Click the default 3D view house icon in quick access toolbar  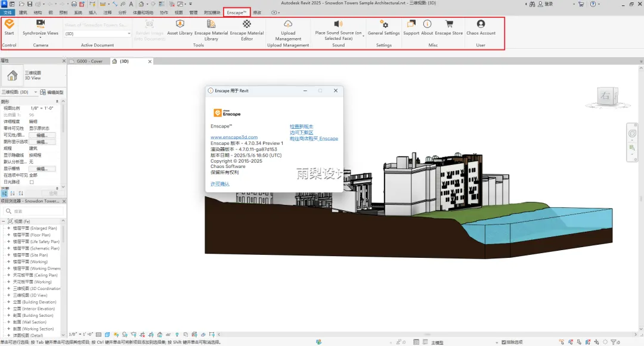click(141, 4)
